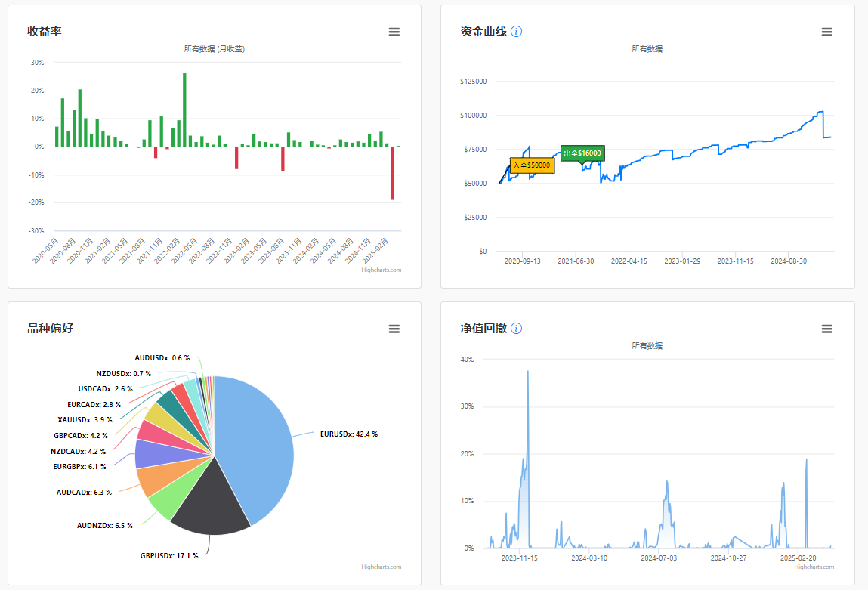Click the EURCADx: 2.8 % label
868x590 pixels.
94,405
